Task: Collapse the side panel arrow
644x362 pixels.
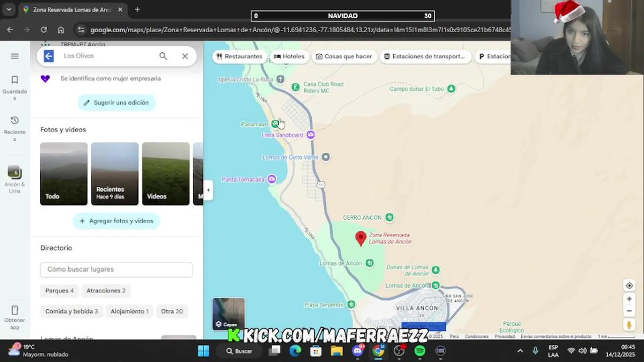Action: [x=208, y=190]
